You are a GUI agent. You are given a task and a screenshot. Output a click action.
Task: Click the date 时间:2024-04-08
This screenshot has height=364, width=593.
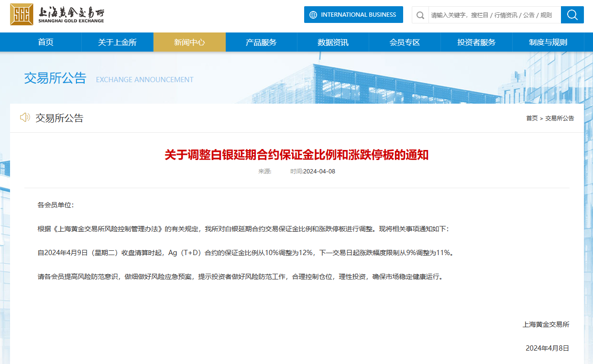[x=313, y=171]
